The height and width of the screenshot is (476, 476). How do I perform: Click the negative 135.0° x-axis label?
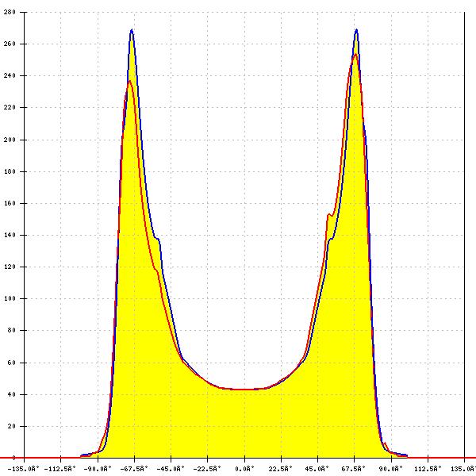[24, 468]
